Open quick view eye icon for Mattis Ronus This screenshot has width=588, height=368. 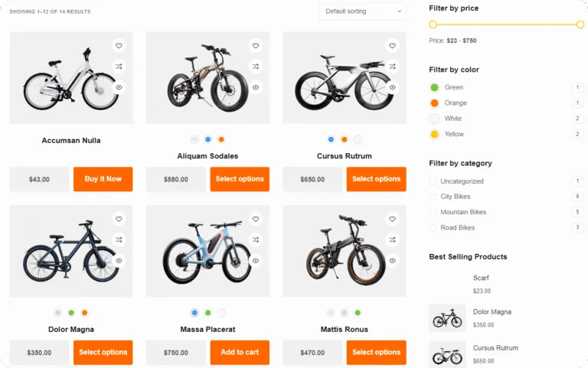click(x=392, y=261)
